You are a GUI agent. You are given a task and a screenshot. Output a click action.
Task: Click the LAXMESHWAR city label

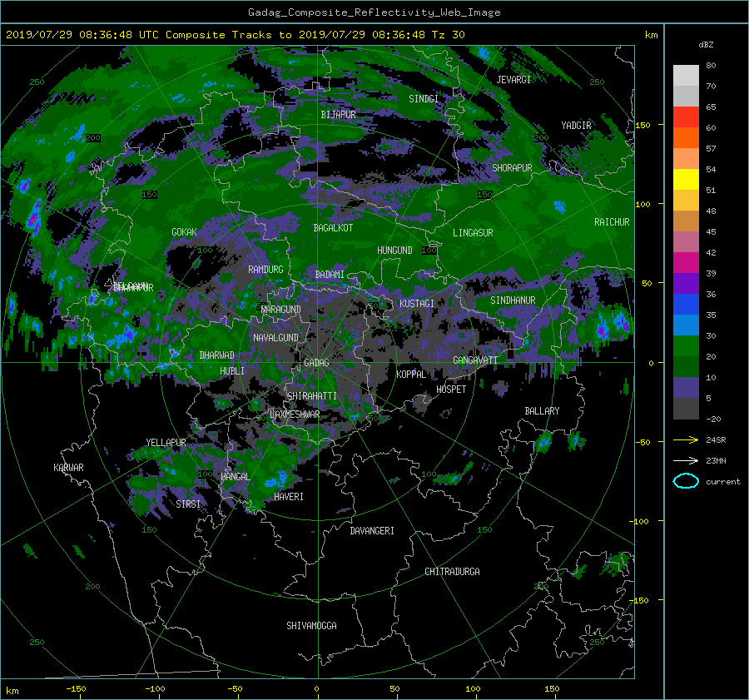pos(295,415)
